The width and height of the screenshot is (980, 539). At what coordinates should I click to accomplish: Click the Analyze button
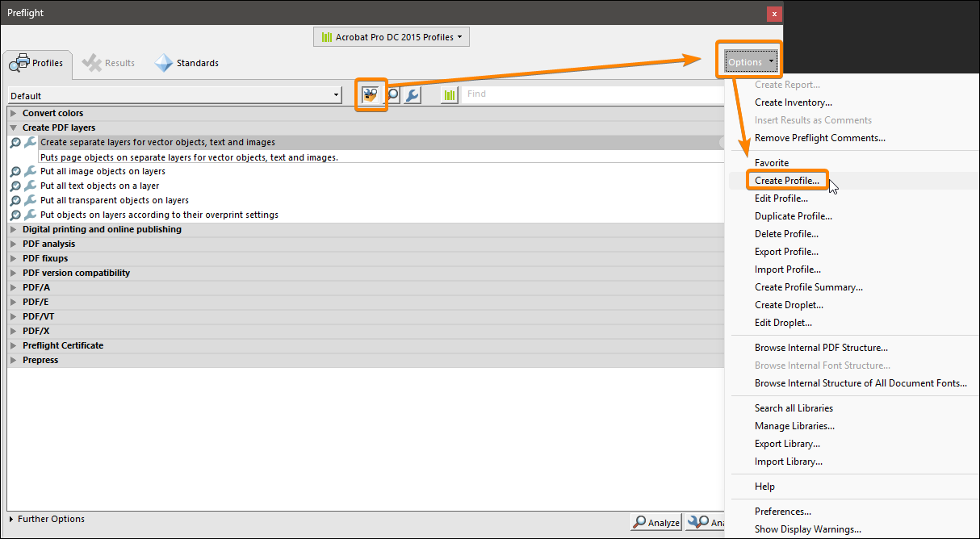click(x=655, y=522)
